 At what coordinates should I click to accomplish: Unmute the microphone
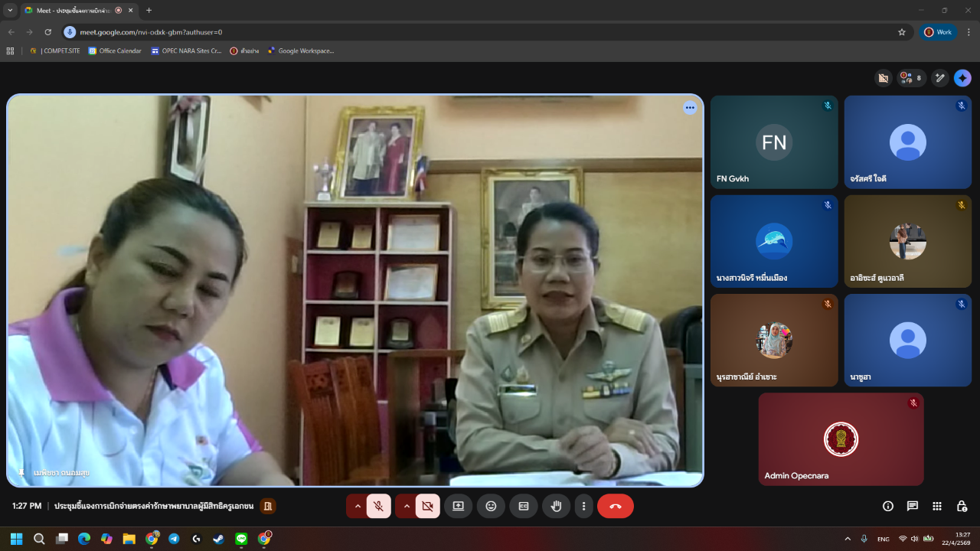pos(378,506)
